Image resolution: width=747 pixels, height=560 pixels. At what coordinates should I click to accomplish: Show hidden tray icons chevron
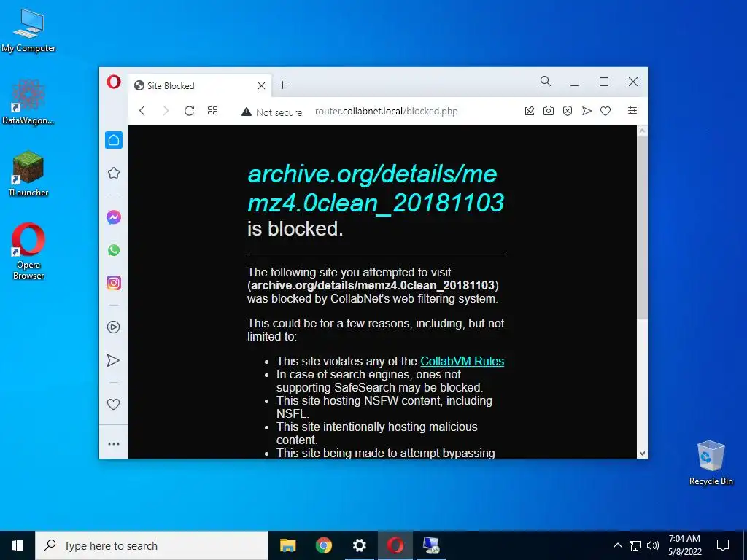[x=617, y=545]
